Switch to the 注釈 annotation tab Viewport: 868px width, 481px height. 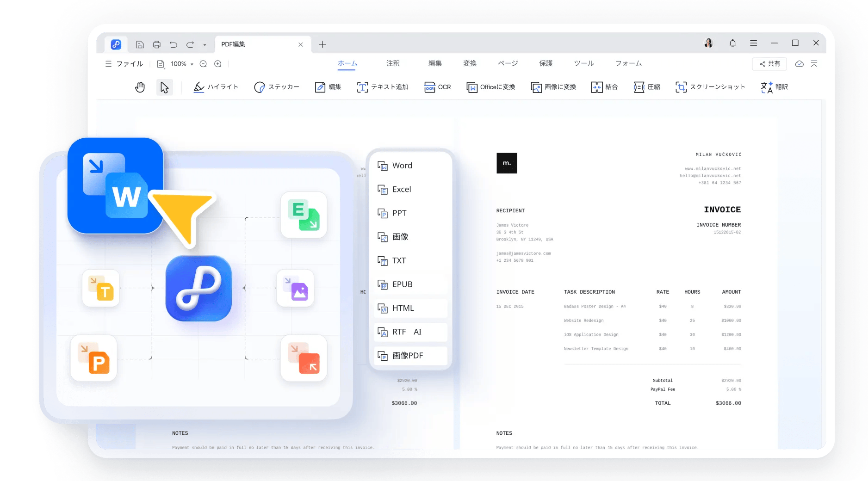pyautogui.click(x=393, y=63)
